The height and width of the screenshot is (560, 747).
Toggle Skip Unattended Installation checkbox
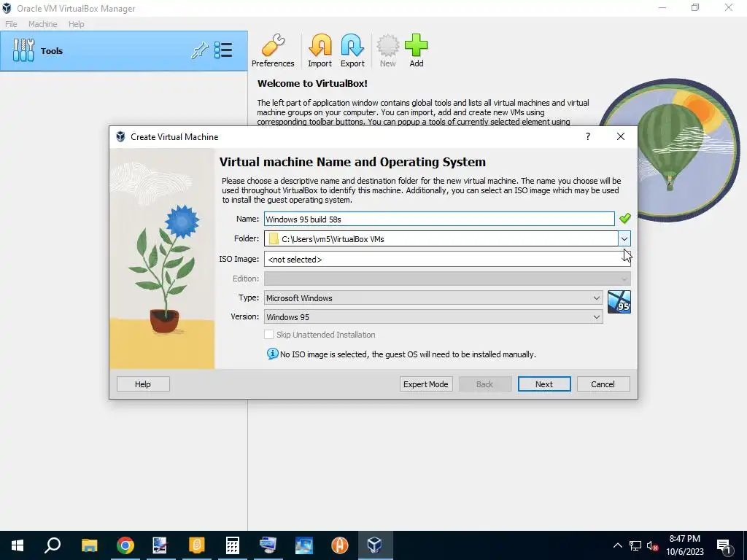(x=268, y=334)
